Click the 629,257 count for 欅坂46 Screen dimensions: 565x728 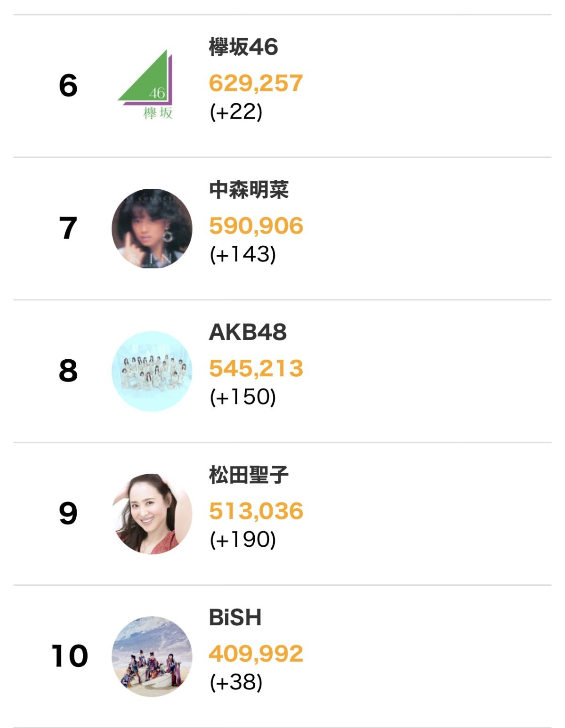[x=256, y=83]
